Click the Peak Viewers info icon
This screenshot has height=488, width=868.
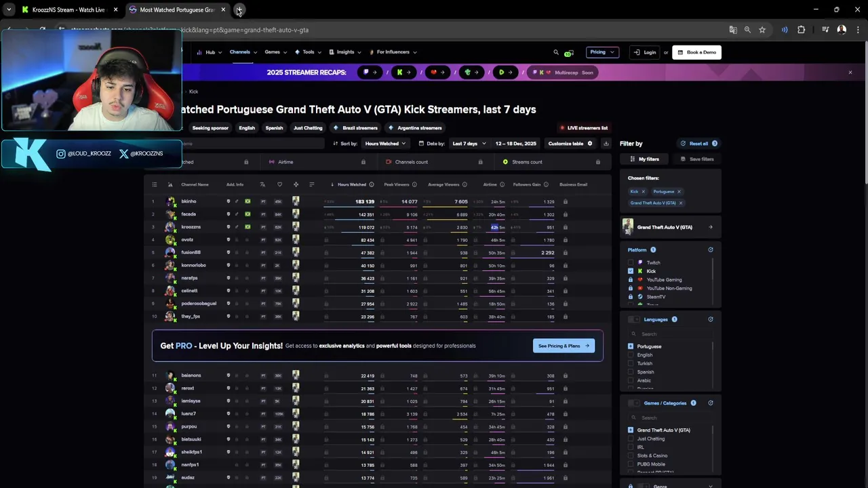coord(416,184)
